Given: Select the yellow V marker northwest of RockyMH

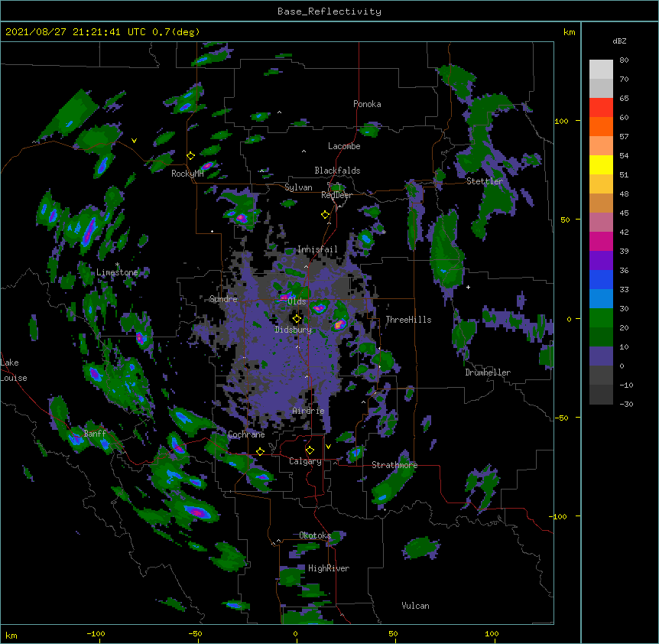Looking at the screenshot, I should tap(134, 141).
